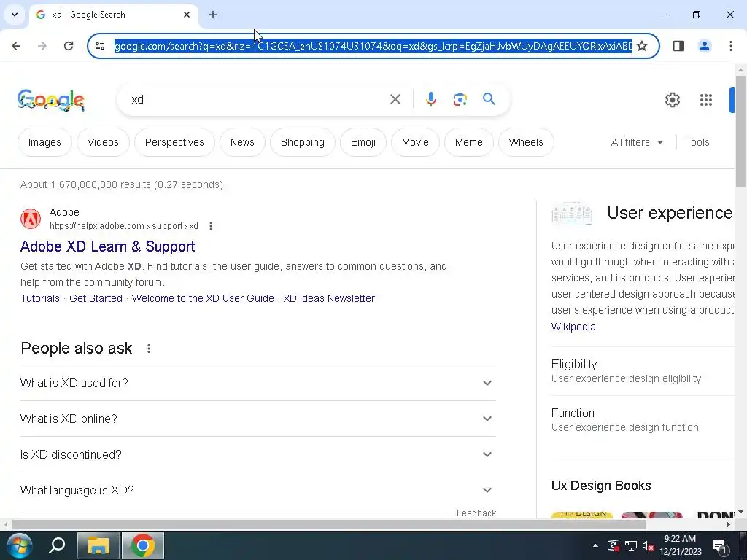Open the notification center icon
This screenshot has height=560, width=747.
[x=721, y=546]
